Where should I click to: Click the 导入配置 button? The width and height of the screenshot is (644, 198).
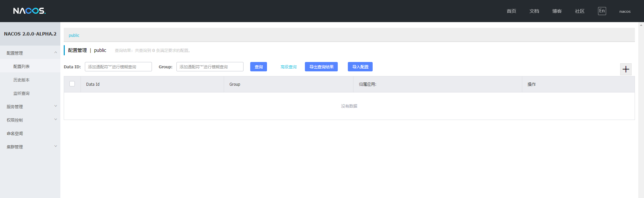(x=360, y=67)
